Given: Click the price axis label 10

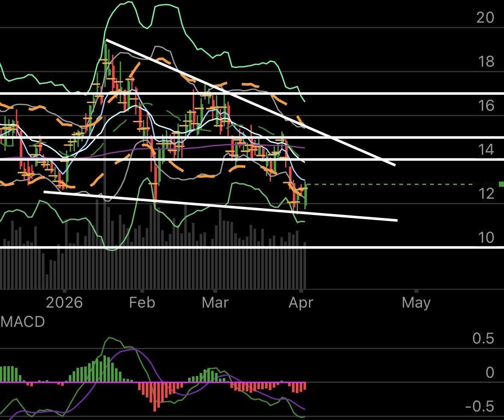Looking at the screenshot, I should [x=486, y=238].
